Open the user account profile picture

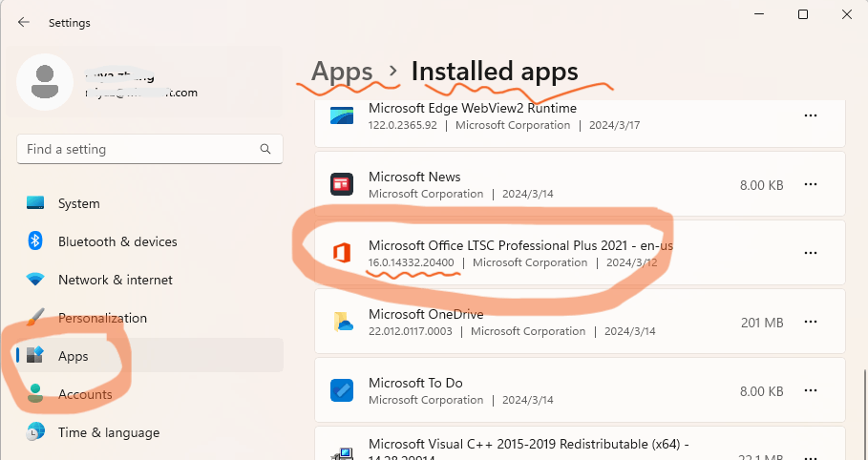coord(45,82)
